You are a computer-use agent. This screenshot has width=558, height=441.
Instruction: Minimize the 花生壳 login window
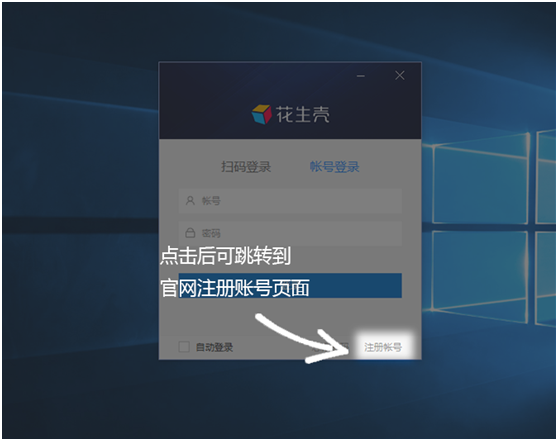[361, 76]
